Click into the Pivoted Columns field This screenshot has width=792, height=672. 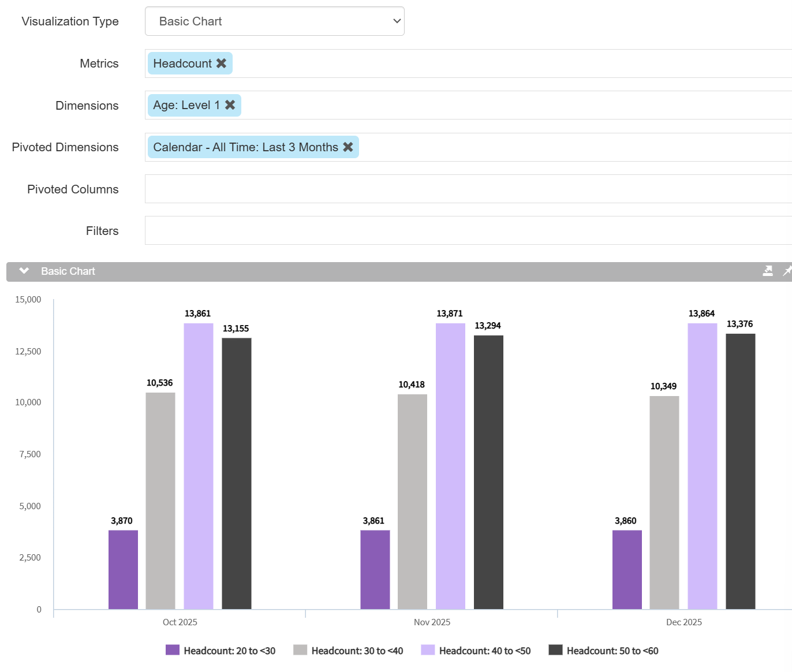point(468,189)
